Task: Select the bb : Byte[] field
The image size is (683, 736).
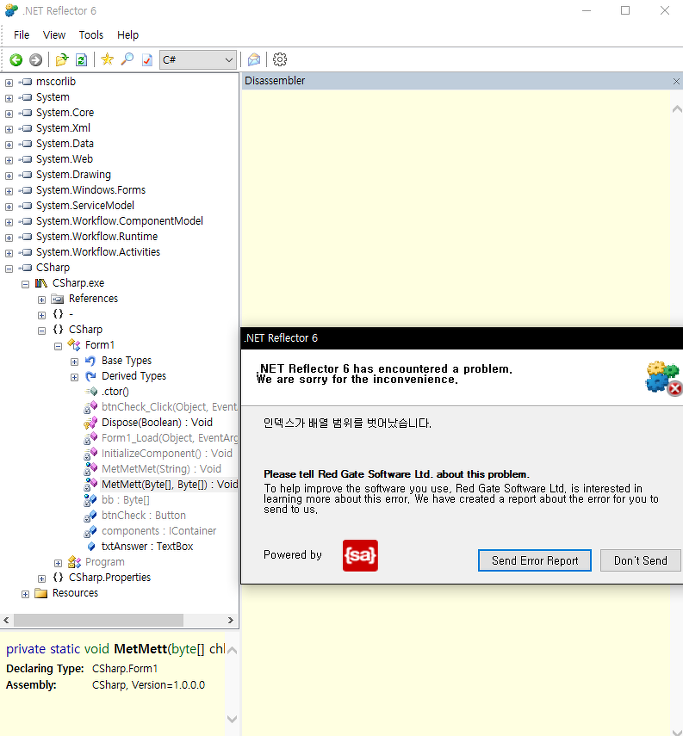Action: click(125, 500)
